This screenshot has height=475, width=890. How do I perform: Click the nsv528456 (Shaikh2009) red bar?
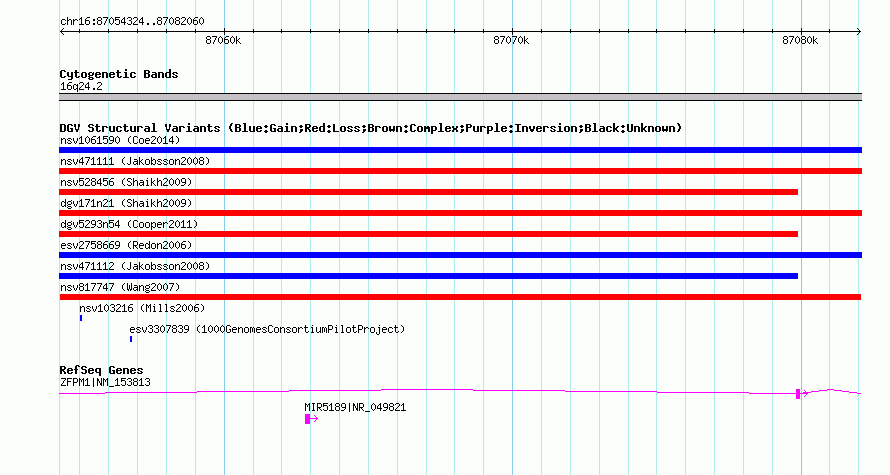click(429, 192)
